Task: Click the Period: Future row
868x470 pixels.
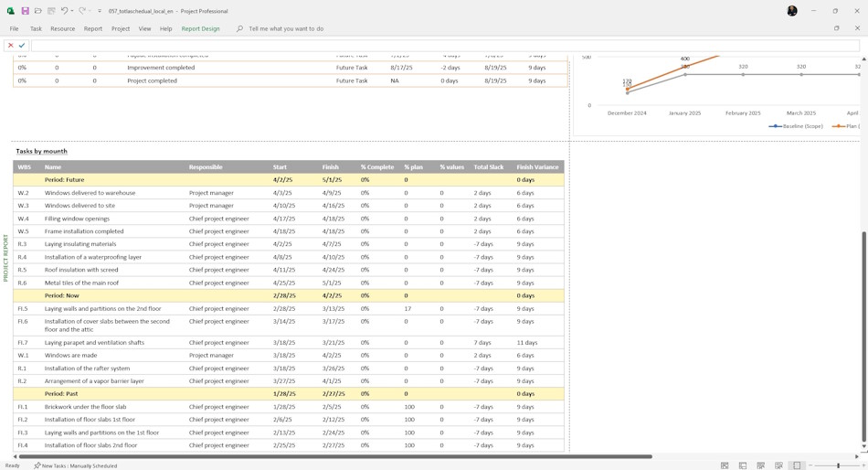Action: click(x=289, y=179)
